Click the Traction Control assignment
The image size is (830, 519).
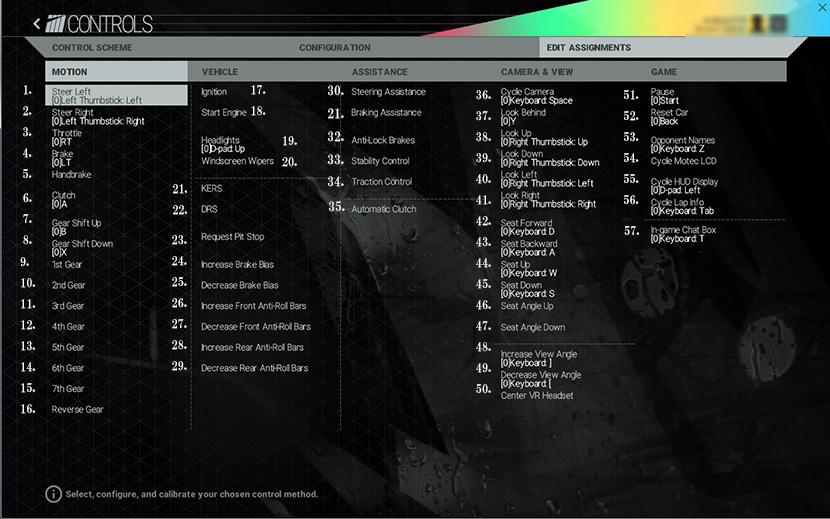(381, 182)
